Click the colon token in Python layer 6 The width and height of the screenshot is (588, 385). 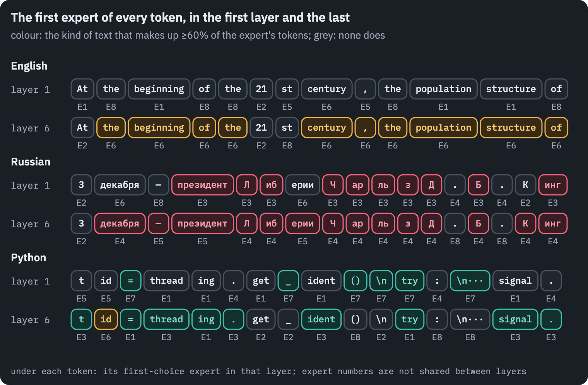coord(437,319)
